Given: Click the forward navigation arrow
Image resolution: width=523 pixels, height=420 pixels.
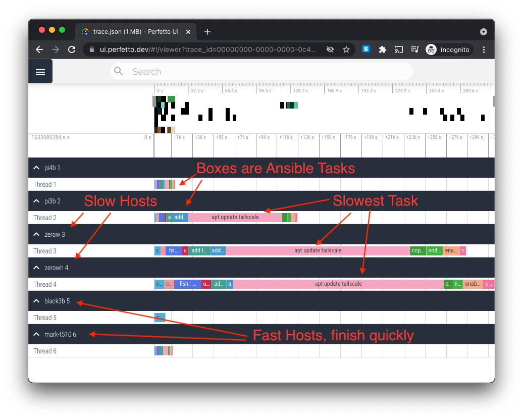Looking at the screenshot, I should (56, 49).
